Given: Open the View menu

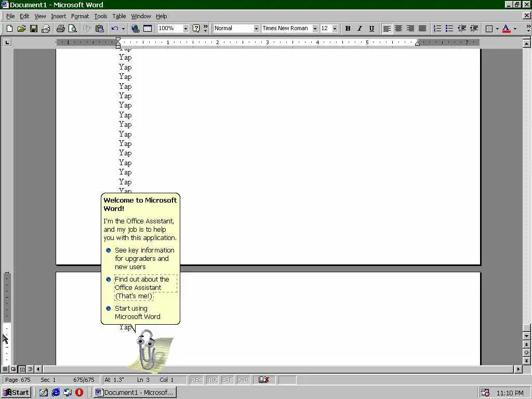Looking at the screenshot, I should coord(40,16).
